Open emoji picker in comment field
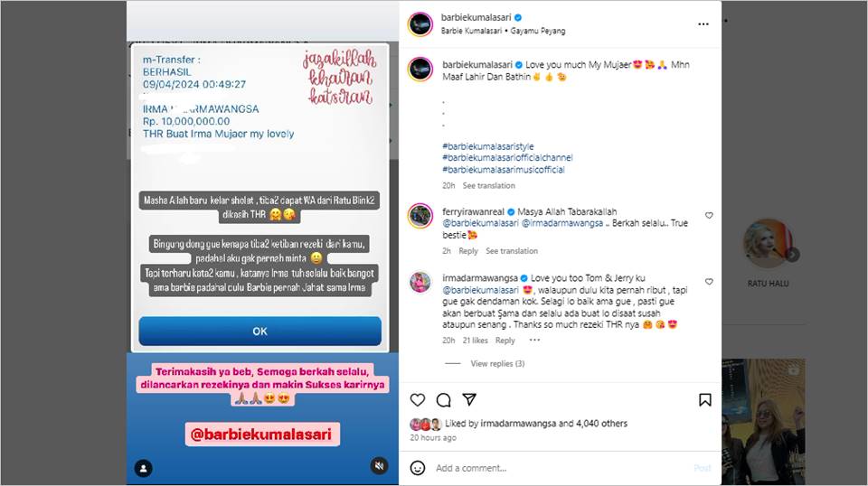The image size is (868, 486). tap(418, 468)
